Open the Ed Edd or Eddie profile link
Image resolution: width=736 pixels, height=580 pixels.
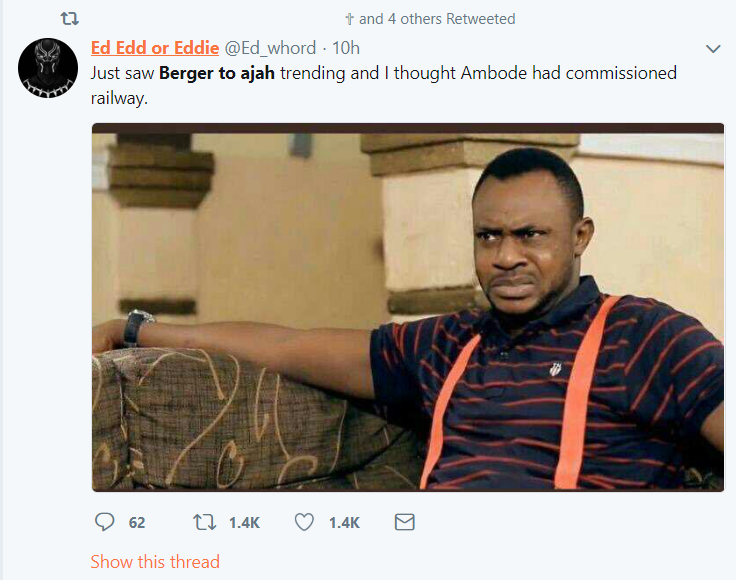click(155, 48)
